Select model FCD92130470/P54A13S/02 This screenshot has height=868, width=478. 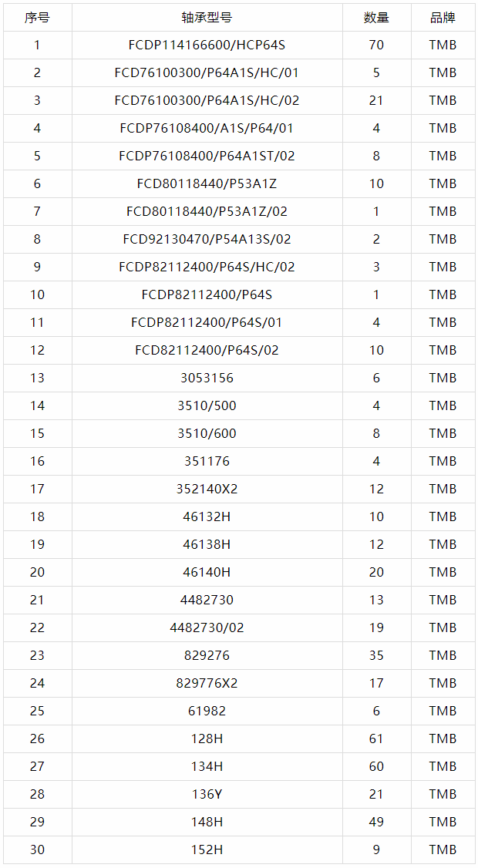(207, 239)
